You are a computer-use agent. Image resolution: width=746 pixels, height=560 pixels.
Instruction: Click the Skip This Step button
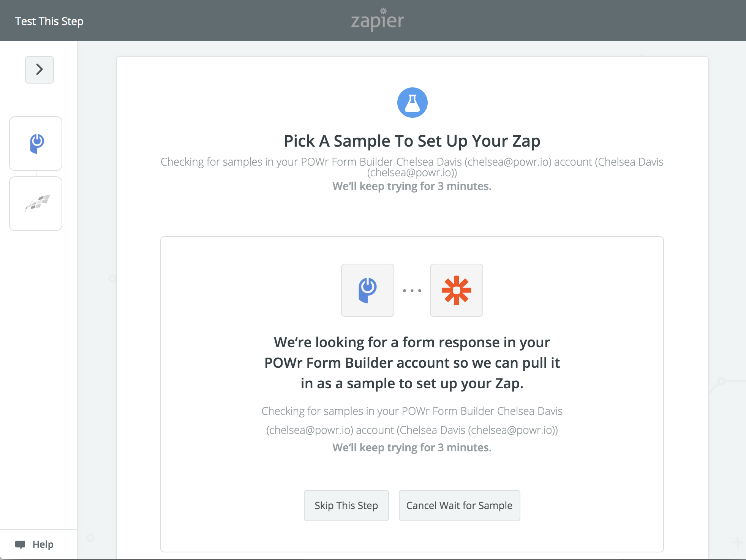[x=346, y=506]
